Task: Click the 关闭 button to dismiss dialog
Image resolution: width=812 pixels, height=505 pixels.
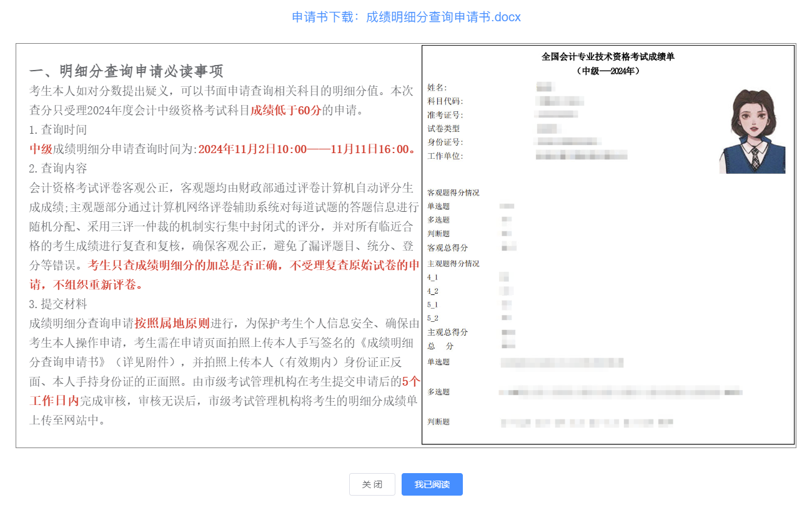Action: coord(372,484)
